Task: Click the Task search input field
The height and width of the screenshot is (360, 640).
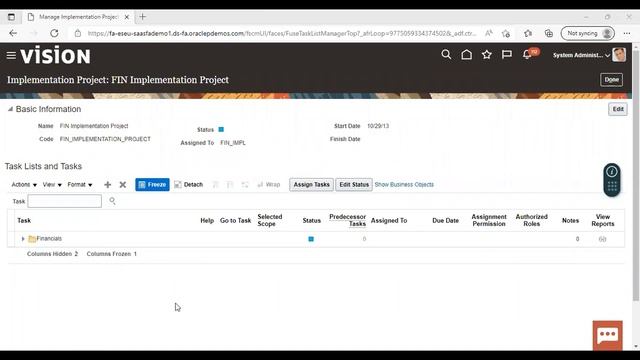Action: coord(64,201)
